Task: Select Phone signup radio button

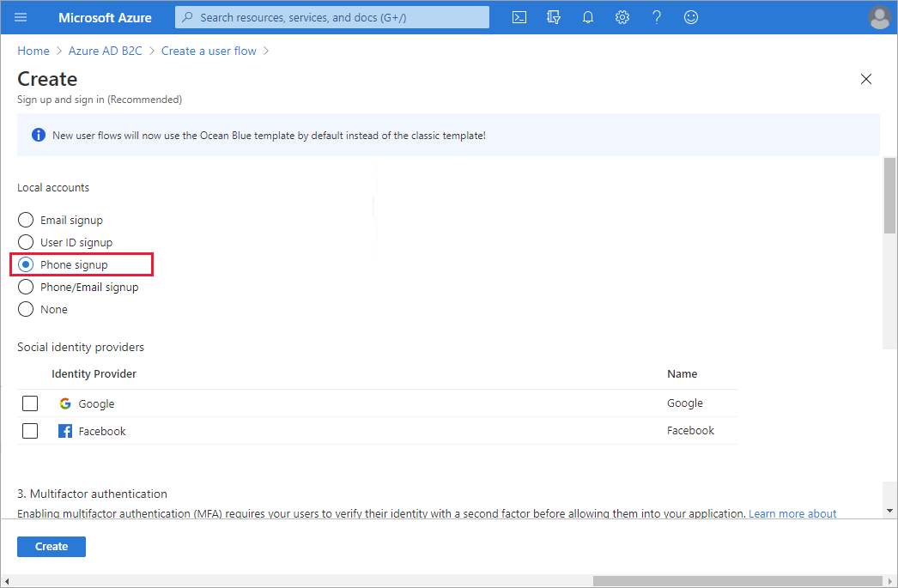Action: (26, 264)
